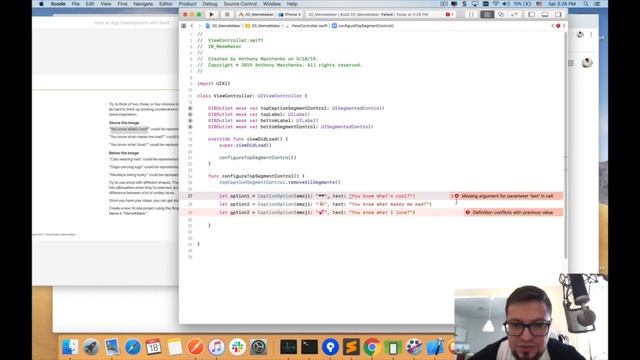
Task: Open the Debug menu
Action: 210,4
